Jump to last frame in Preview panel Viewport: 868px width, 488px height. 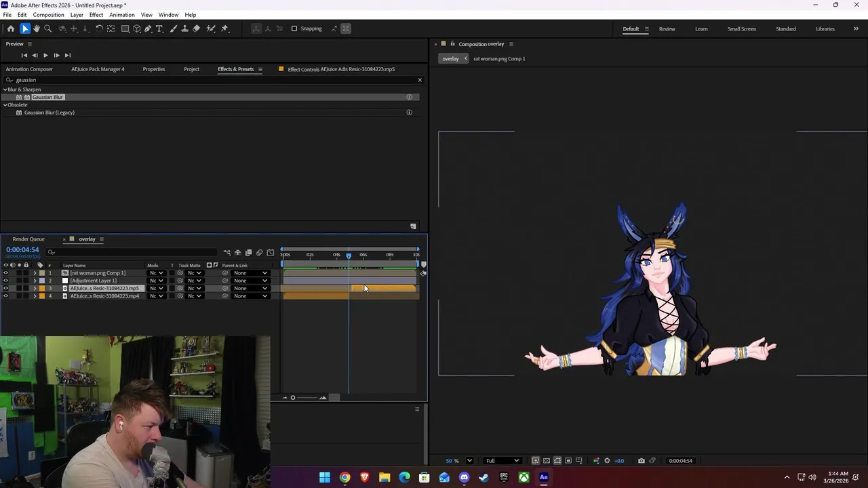point(67,55)
